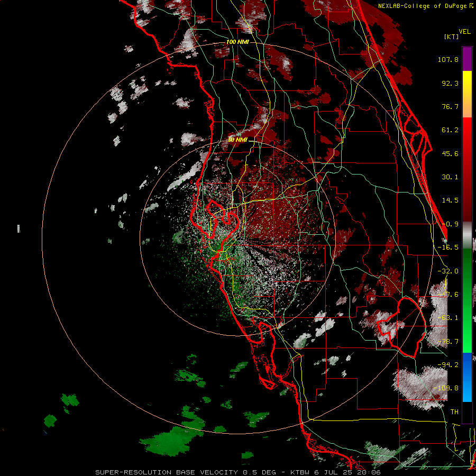
Task: Click the 61.2 velocity scale value
Action: (450, 130)
